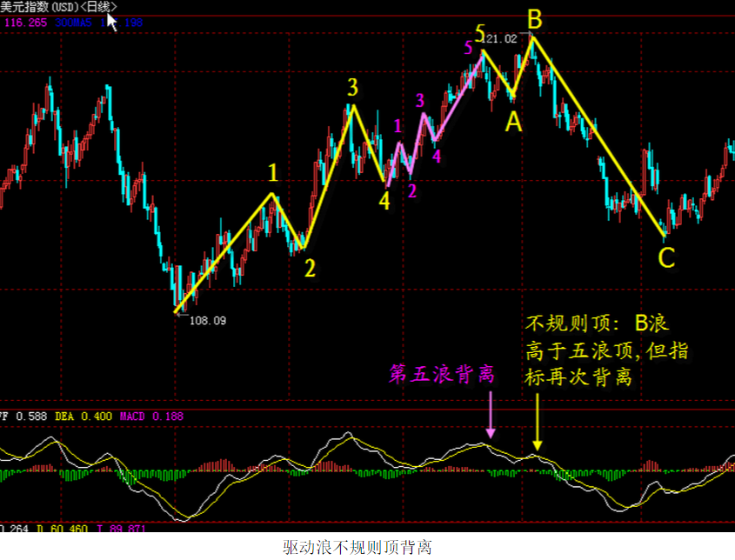This screenshot has width=735, height=560.
Task: Click the 116.265 price value label
Action: coord(26,23)
